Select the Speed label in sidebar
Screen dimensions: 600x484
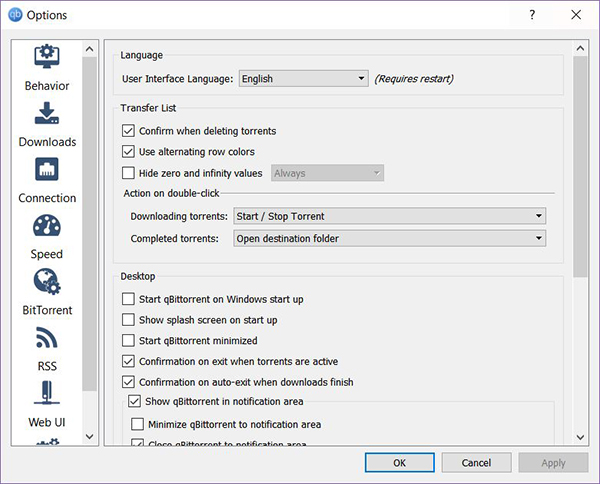(x=47, y=254)
